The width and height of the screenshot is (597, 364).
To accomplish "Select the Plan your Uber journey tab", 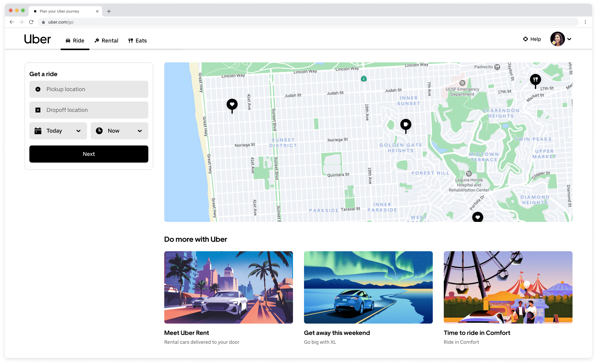I will click(x=66, y=11).
